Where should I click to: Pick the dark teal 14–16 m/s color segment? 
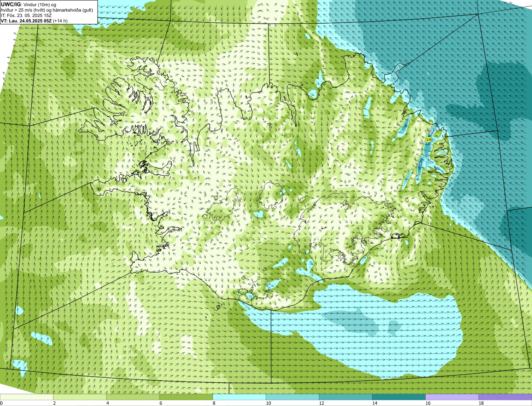(x=399, y=397)
